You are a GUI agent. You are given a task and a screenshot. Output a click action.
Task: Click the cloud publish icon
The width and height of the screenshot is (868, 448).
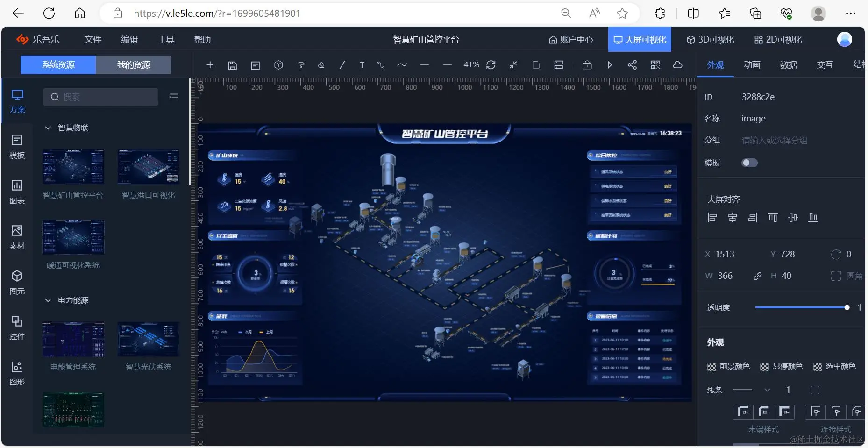[x=678, y=65]
